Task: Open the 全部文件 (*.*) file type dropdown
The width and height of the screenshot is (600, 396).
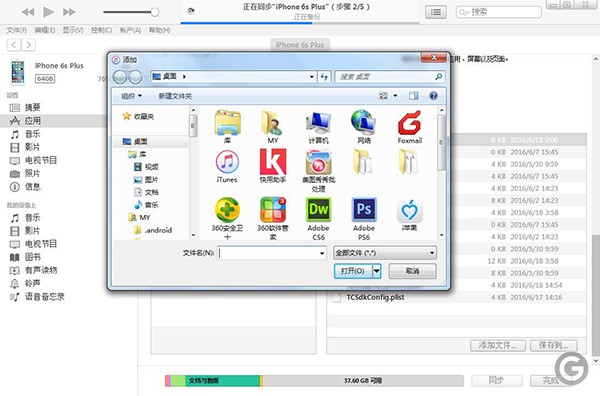Action: pyautogui.click(x=385, y=253)
